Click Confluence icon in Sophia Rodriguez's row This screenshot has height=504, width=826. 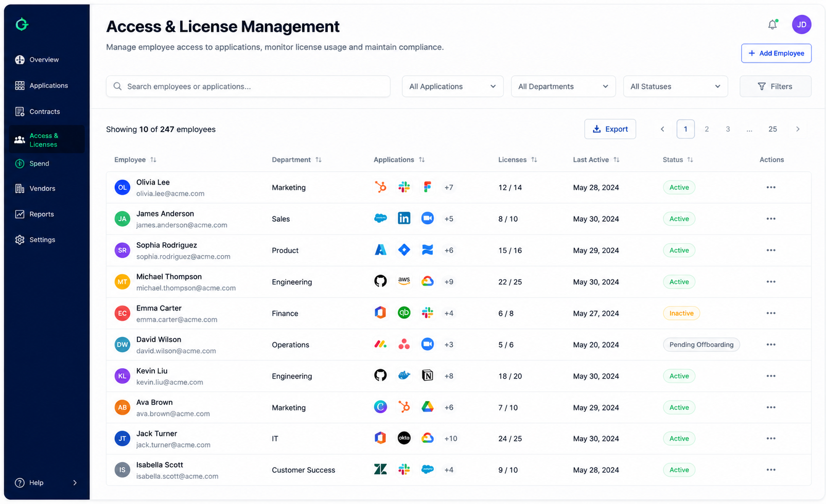(427, 250)
